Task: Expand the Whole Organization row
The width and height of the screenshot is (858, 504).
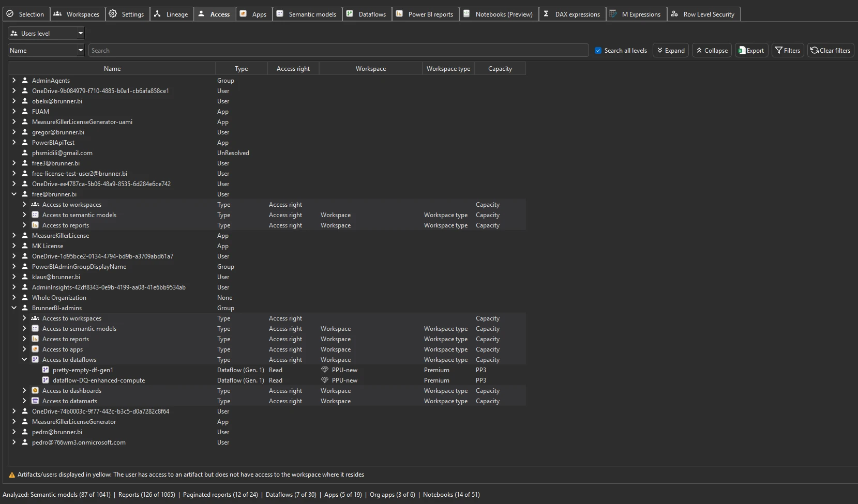Action: (x=14, y=297)
